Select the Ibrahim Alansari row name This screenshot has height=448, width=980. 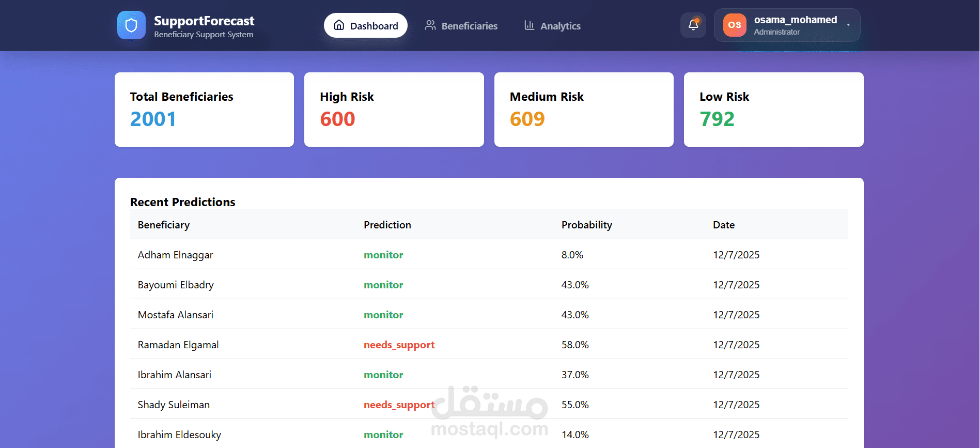point(175,375)
